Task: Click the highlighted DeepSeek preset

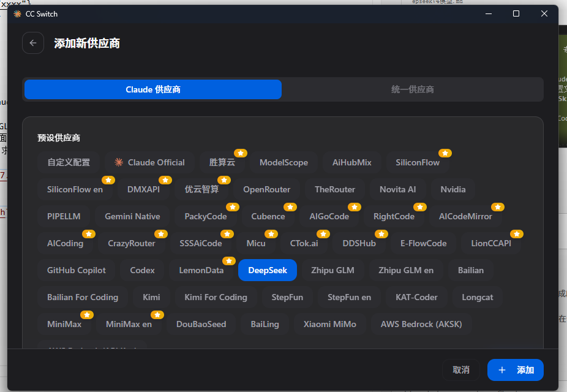Action: click(x=268, y=270)
